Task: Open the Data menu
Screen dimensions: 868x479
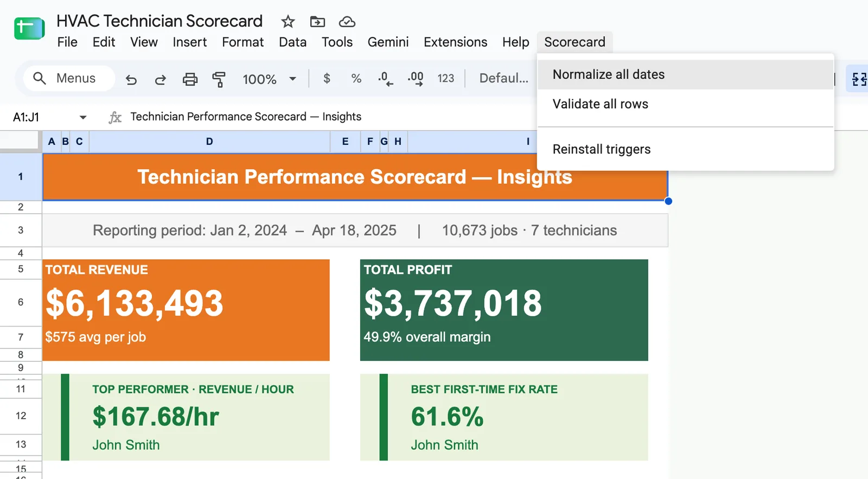Action: (293, 42)
